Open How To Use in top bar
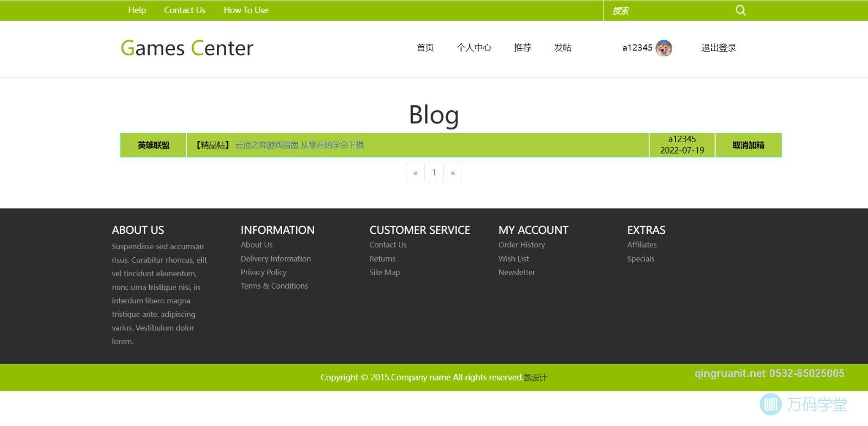The width and height of the screenshot is (868, 426). [246, 10]
